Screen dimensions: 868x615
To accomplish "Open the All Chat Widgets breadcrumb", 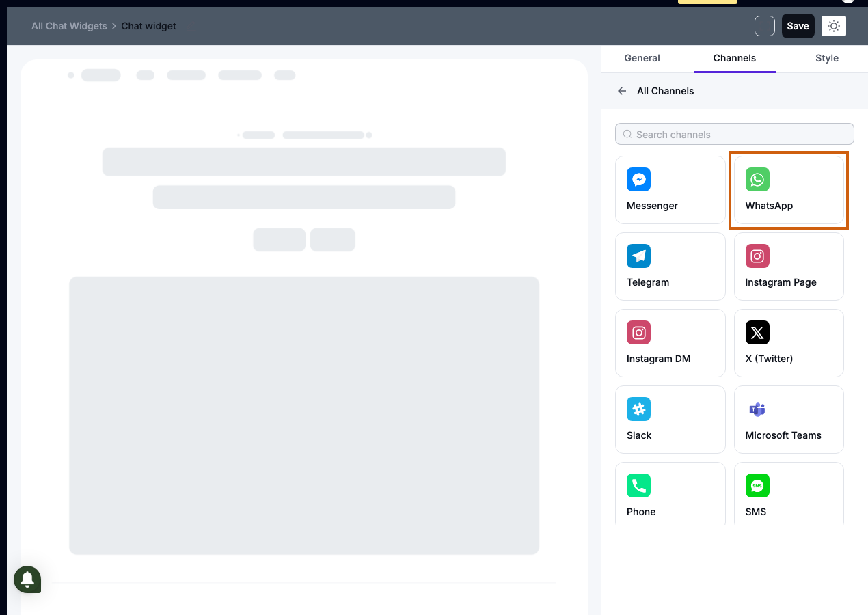I will 69,26.
